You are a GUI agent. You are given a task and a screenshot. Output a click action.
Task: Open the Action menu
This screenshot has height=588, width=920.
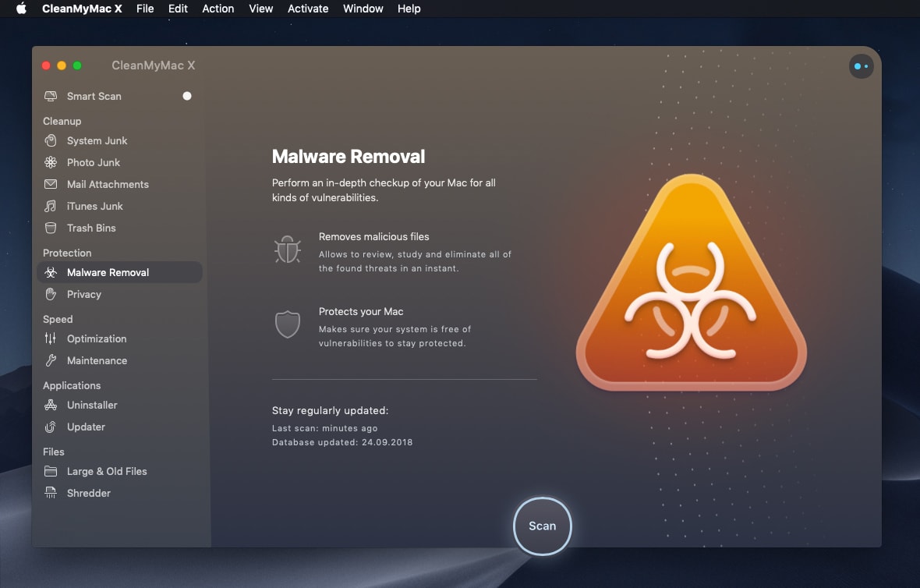[218, 9]
